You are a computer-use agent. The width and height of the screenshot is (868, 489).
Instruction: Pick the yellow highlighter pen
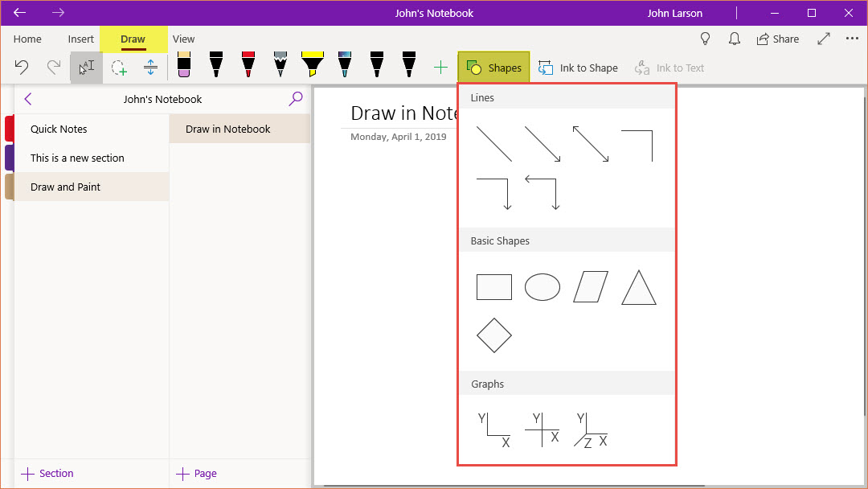[312, 66]
